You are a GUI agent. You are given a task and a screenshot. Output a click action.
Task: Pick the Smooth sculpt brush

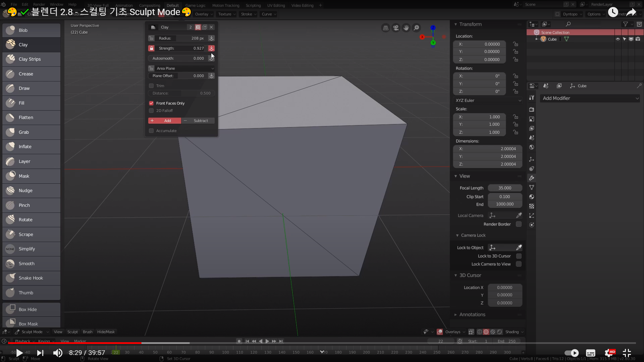[x=31, y=263]
